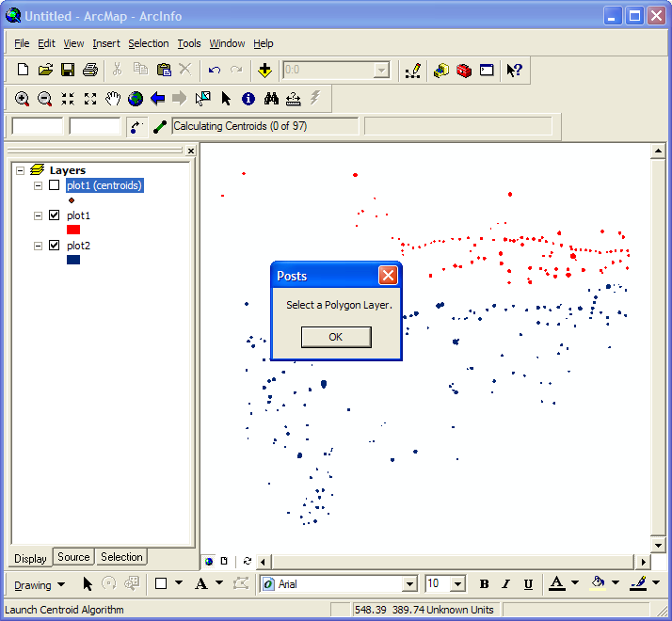Open the Selection menu
The height and width of the screenshot is (621, 672).
pos(148,43)
